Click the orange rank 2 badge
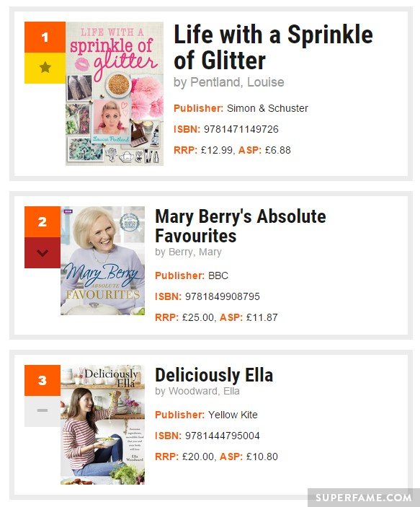The height and width of the screenshot is (507, 420). (43, 222)
